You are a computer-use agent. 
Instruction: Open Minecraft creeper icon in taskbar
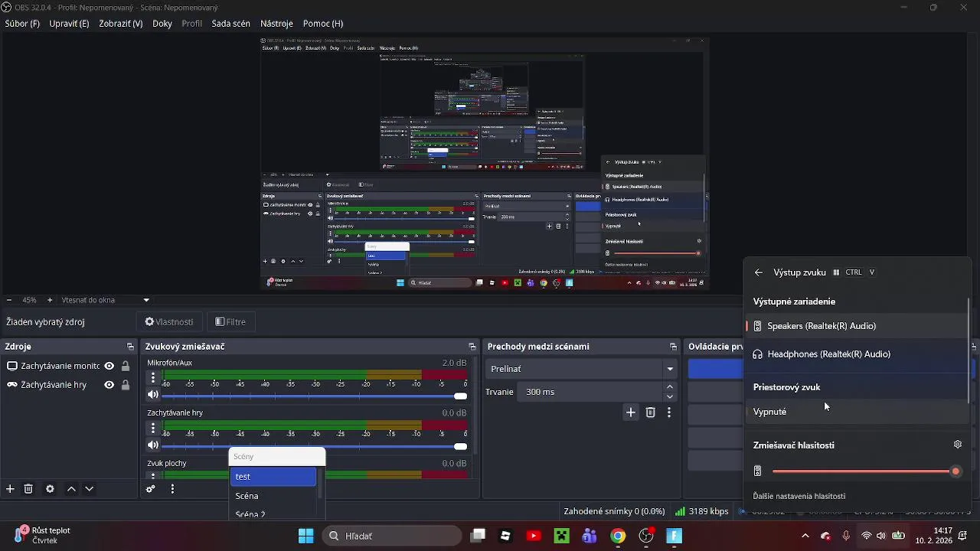tap(563, 536)
